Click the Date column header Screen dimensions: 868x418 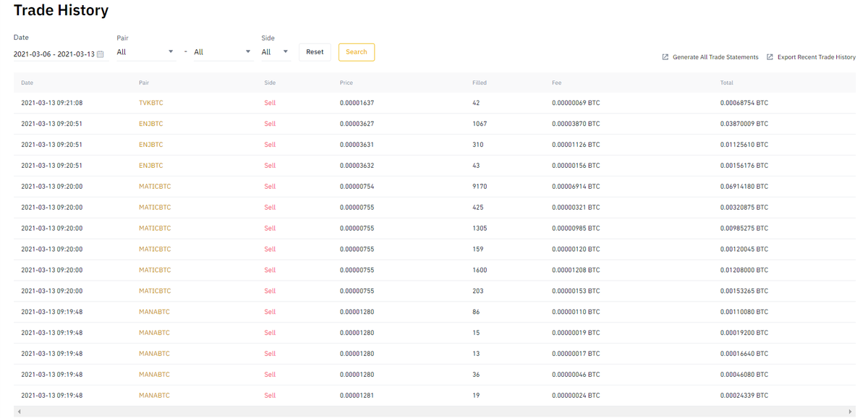click(27, 83)
